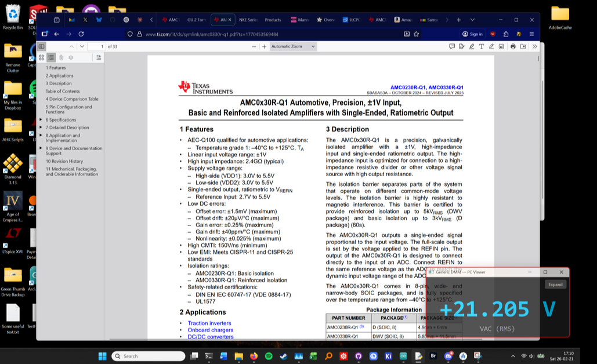Open the extensions menu
597x364 pixels.
506,34
